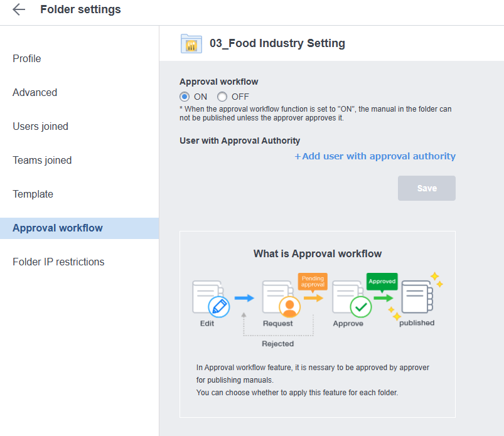
Task: Open the Users joined section
Action: pyautogui.click(x=41, y=127)
